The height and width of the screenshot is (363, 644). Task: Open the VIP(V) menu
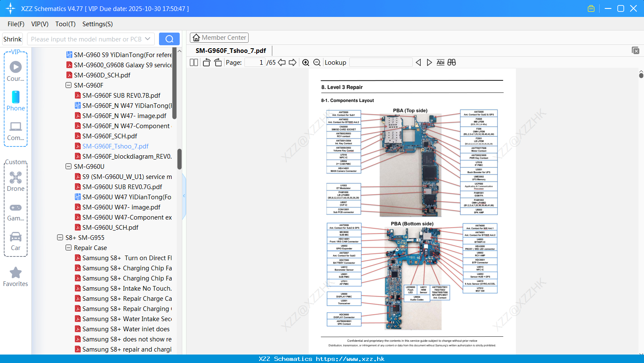click(40, 24)
